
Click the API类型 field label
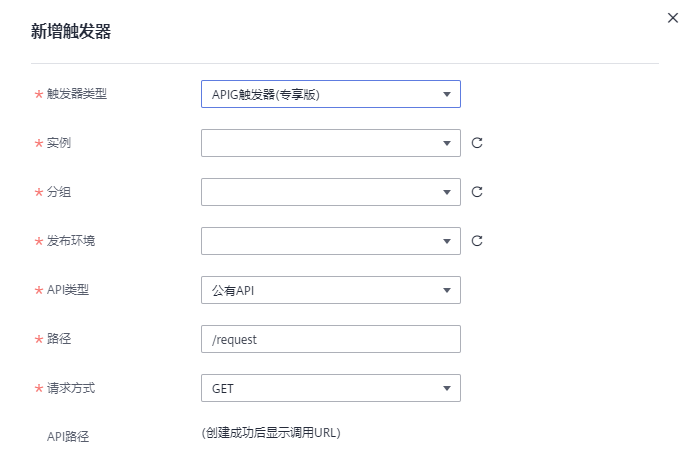coord(68,290)
